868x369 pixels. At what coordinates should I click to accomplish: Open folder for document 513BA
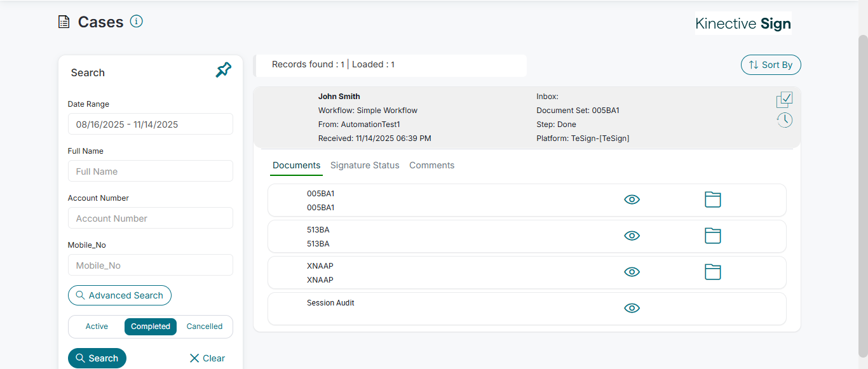[713, 236]
